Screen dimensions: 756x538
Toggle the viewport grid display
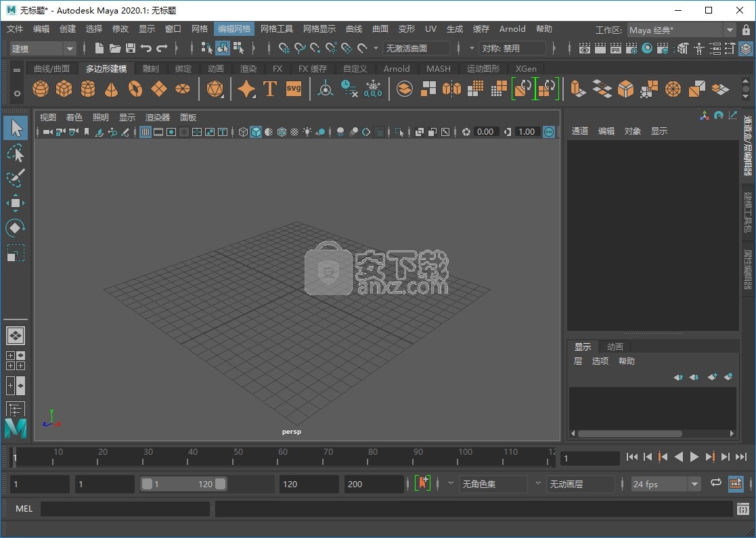145,131
